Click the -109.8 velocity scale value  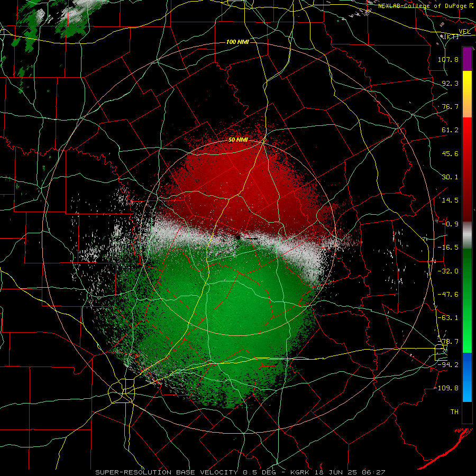point(446,388)
